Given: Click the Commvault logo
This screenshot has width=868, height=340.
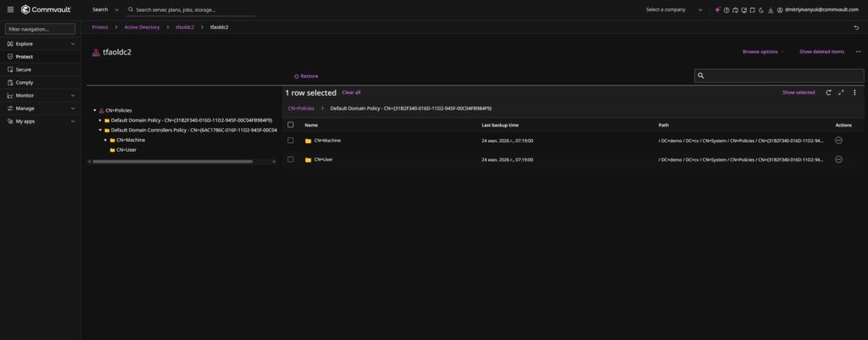Looking at the screenshot, I should coord(46,9).
